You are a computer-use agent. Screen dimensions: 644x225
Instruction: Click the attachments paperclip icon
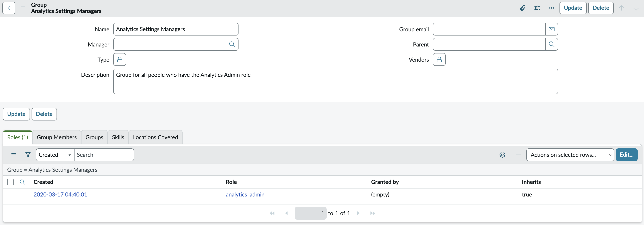523,8
